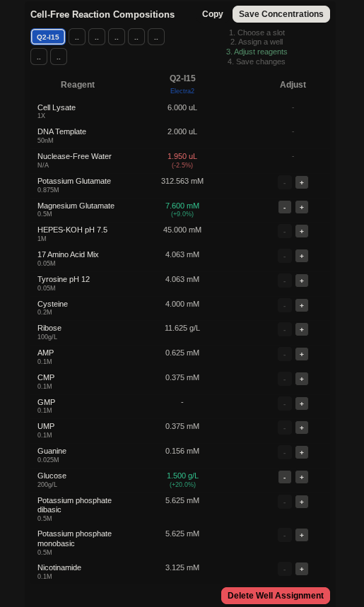This screenshot has height=607, width=364.
Task: Increase Guanine using plus button
Action: [x=302, y=452]
